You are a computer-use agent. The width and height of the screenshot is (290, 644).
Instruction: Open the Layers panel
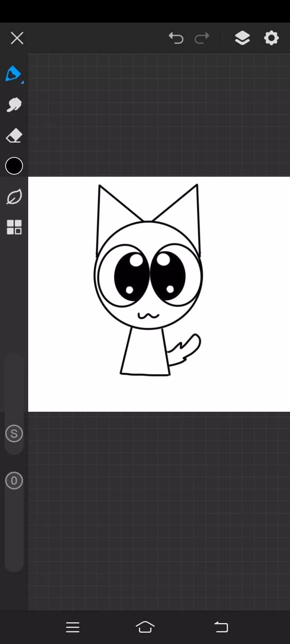pos(242,38)
